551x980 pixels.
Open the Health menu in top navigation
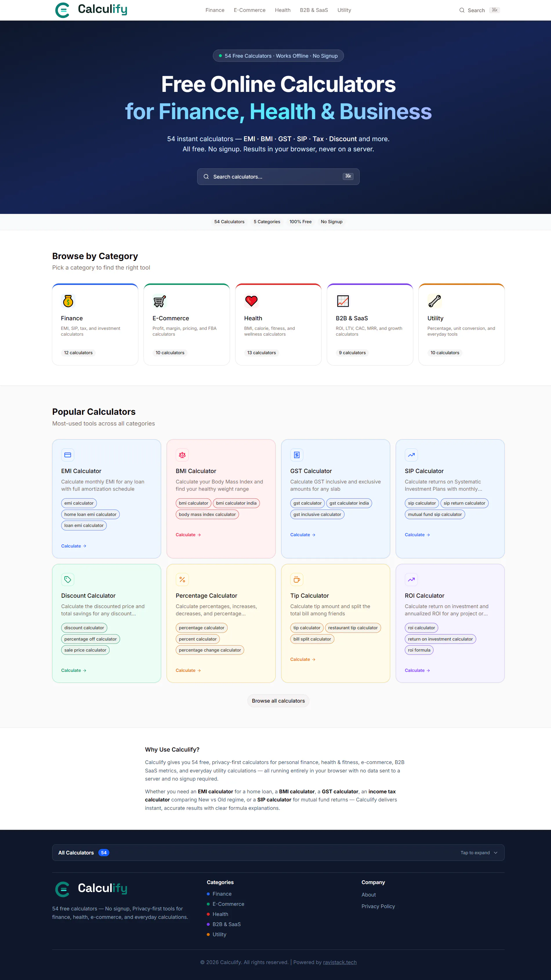pyautogui.click(x=283, y=10)
